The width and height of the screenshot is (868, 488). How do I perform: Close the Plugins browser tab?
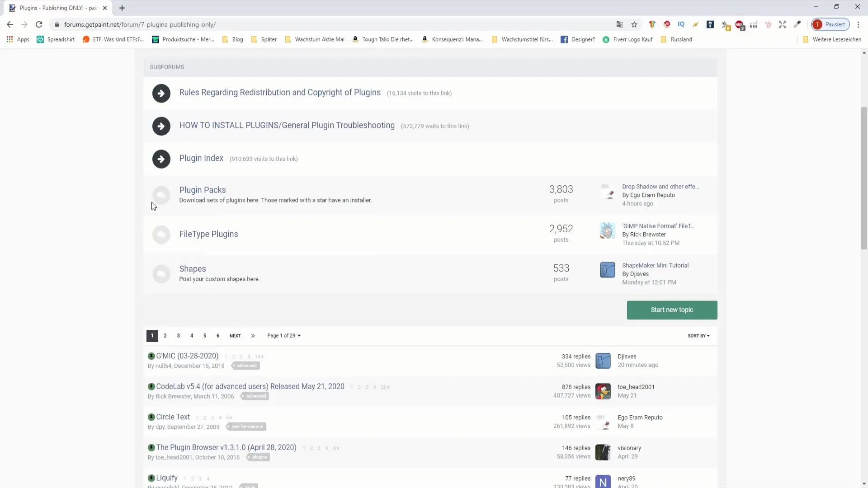[x=105, y=8]
